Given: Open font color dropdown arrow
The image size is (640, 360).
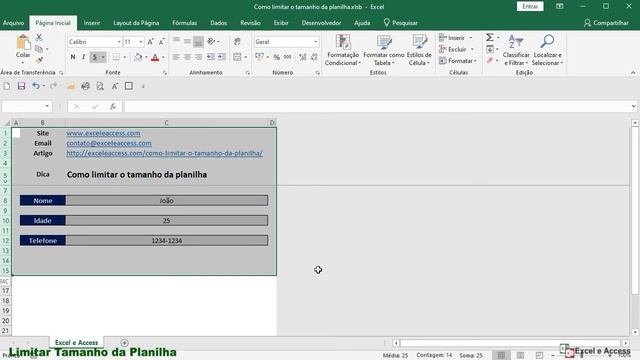Looking at the screenshot, I should 163,57.
